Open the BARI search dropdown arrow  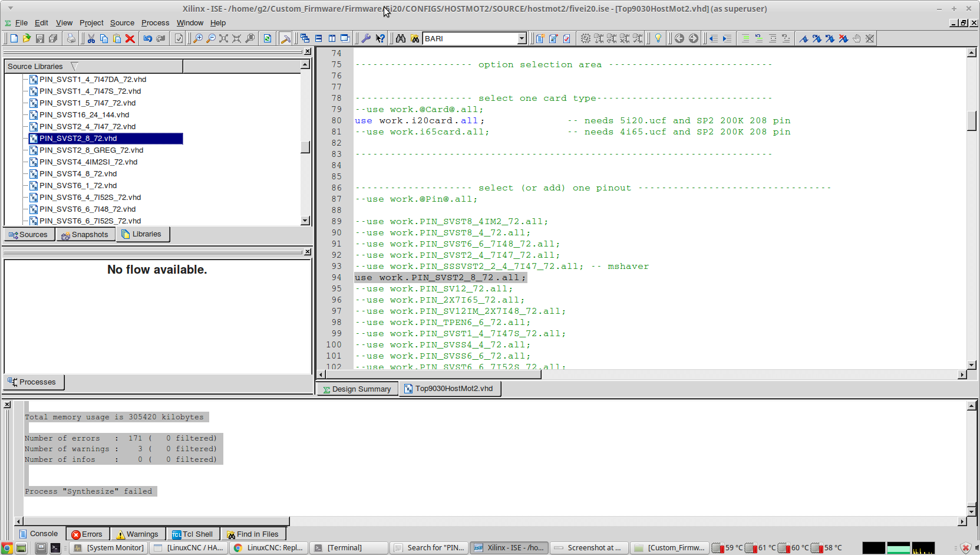(x=522, y=38)
